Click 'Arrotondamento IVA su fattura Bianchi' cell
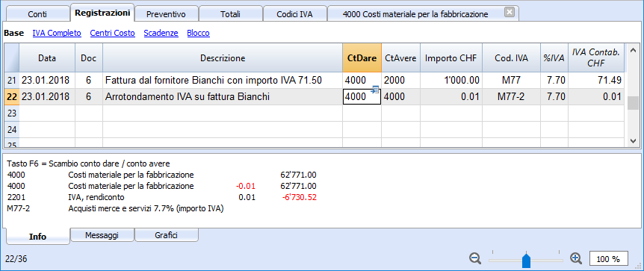Viewport: 644px width, 271px height. coord(223,97)
